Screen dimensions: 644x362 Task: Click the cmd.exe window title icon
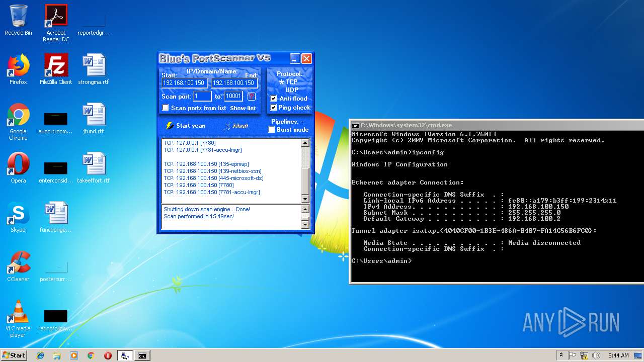355,125
